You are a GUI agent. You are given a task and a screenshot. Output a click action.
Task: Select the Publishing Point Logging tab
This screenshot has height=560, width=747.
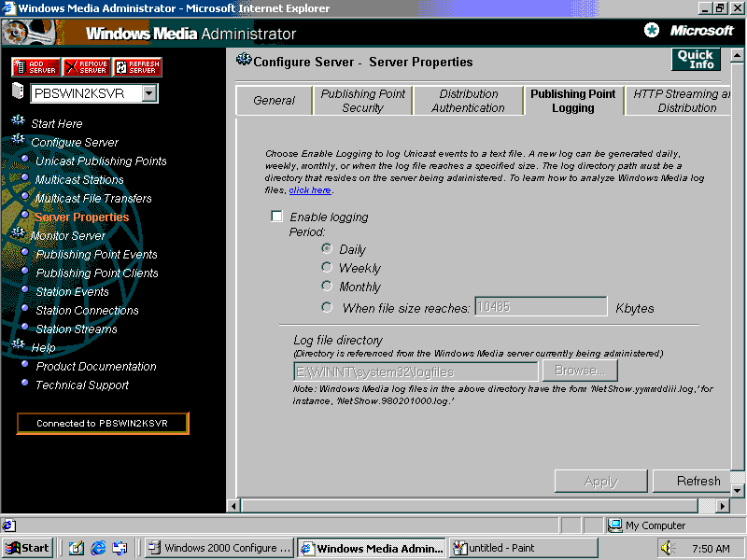[573, 101]
